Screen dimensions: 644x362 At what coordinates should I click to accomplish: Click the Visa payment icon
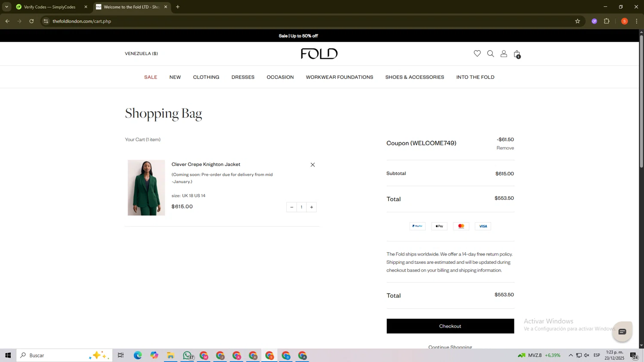pyautogui.click(x=483, y=226)
